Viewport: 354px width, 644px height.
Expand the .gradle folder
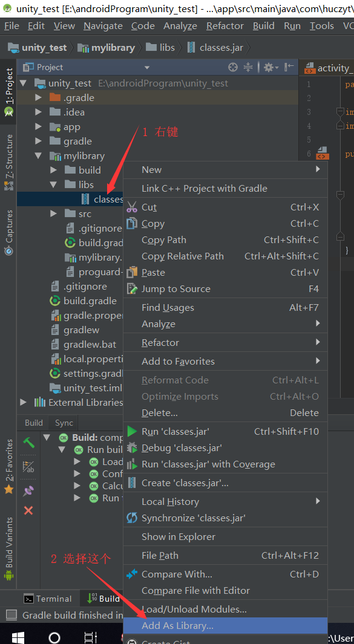click(x=38, y=98)
